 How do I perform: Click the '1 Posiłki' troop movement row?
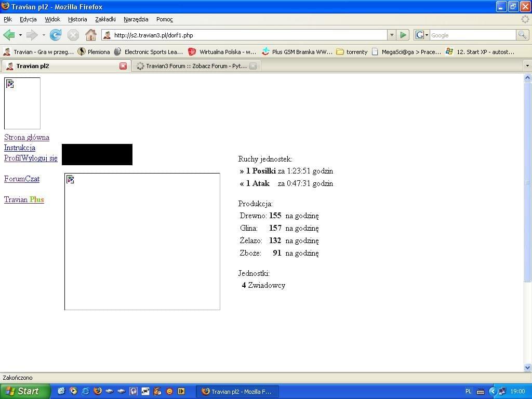[x=286, y=171]
